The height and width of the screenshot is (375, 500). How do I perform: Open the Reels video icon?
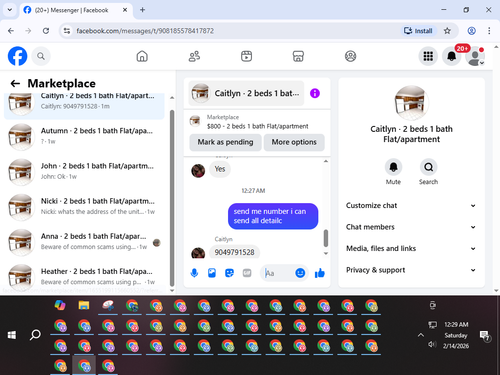point(246,56)
